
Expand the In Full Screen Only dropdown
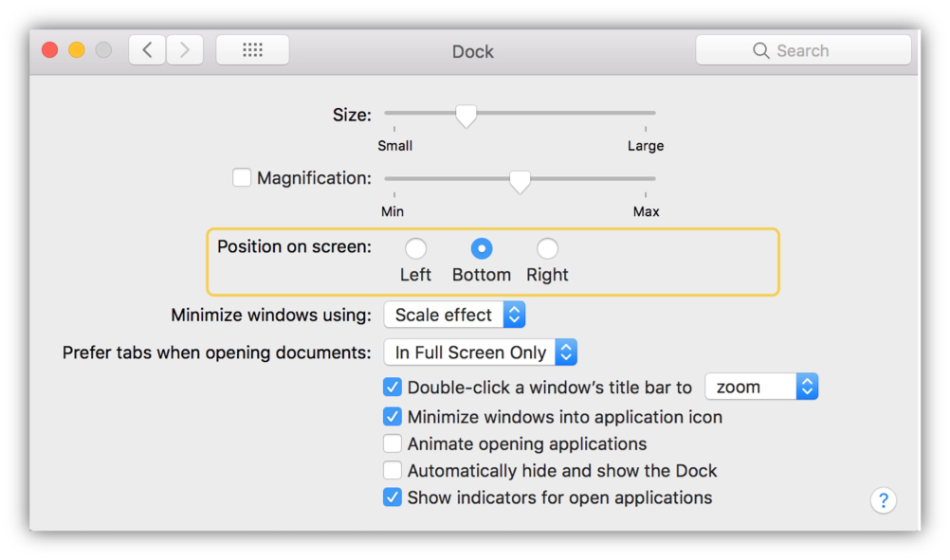tap(480, 352)
